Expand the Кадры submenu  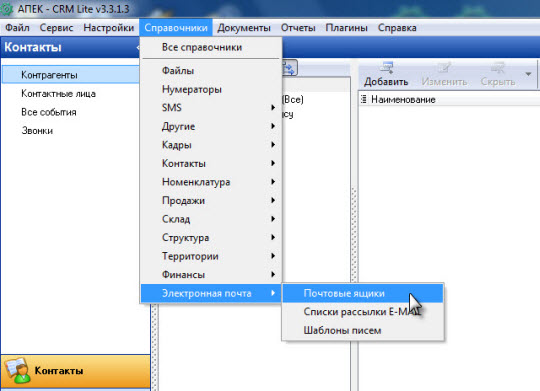coord(212,145)
